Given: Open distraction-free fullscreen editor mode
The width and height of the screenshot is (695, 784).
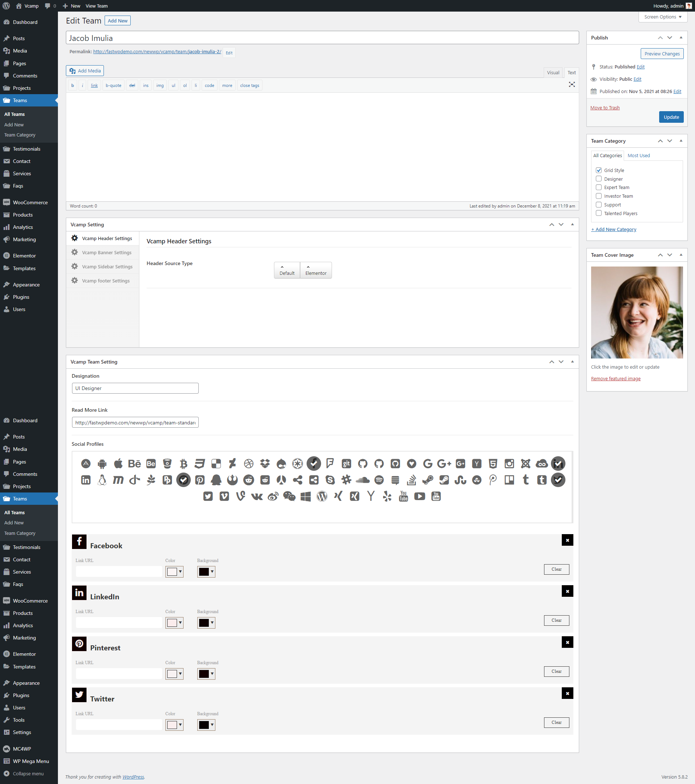Looking at the screenshot, I should (x=572, y=84).
